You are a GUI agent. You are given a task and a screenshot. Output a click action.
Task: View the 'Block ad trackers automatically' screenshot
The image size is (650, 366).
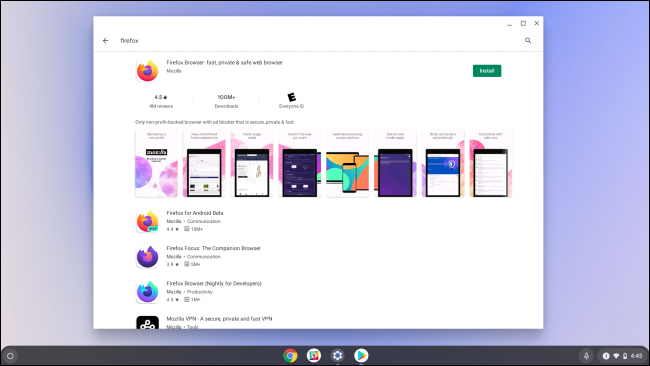(443, 163)
